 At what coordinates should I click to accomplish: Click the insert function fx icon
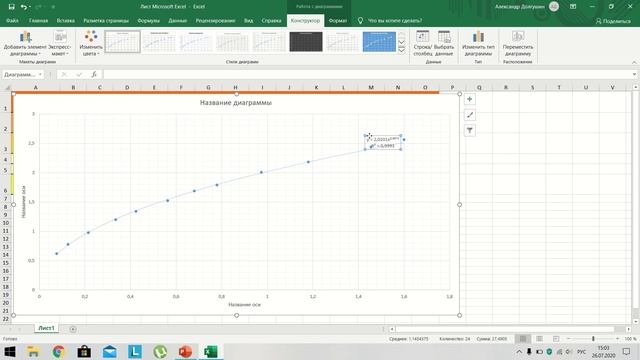[x=94, y=74]
